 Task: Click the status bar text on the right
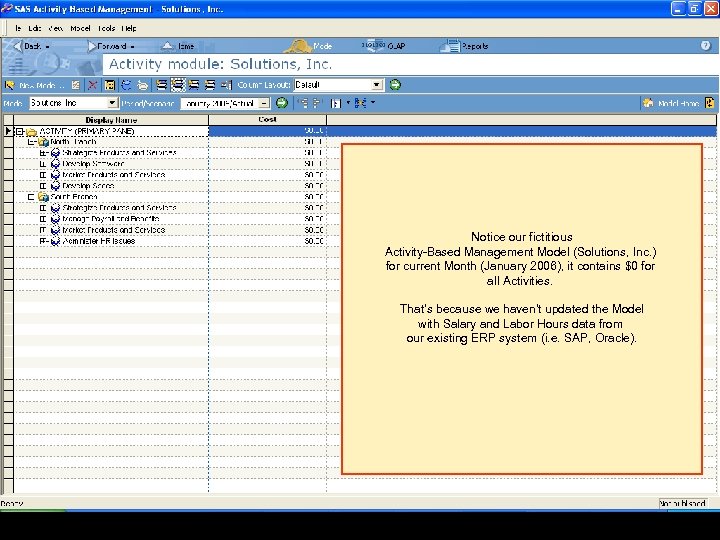pyautogui.click(x=682, y=503)
